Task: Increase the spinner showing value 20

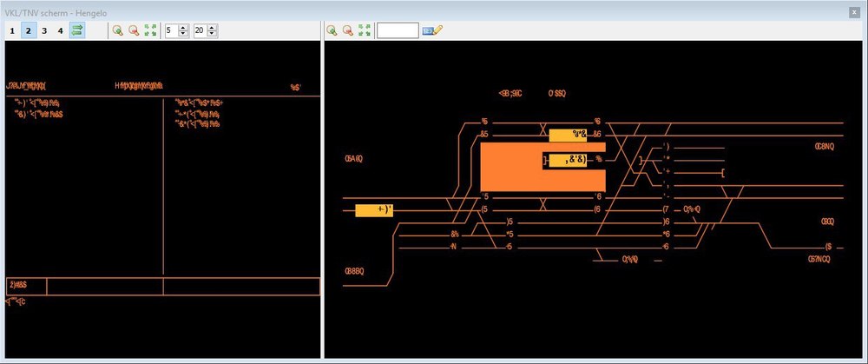Action: pyautogui.click(x=212, y=28)
